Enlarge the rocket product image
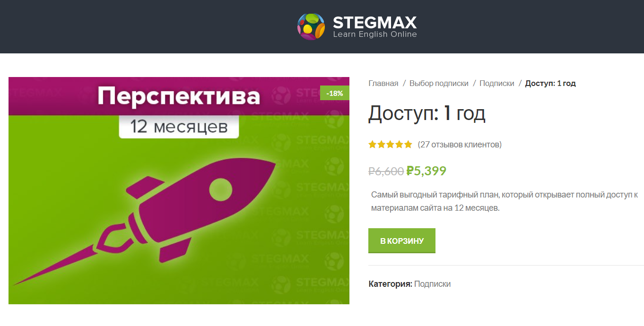Screen dimensions: 644x326 179,190
